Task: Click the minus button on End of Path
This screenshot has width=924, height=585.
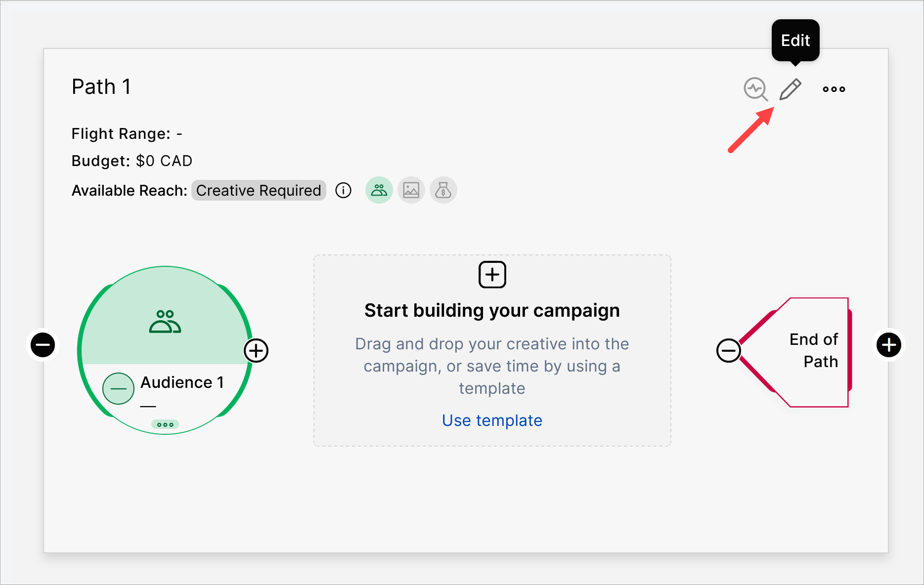Action: [728, 351]
